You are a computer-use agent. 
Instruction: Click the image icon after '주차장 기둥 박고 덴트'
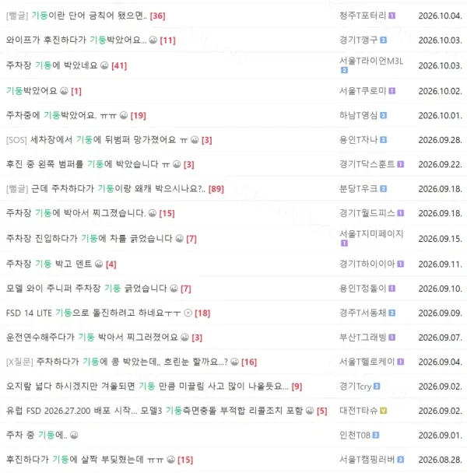click(x=99, y=264)
